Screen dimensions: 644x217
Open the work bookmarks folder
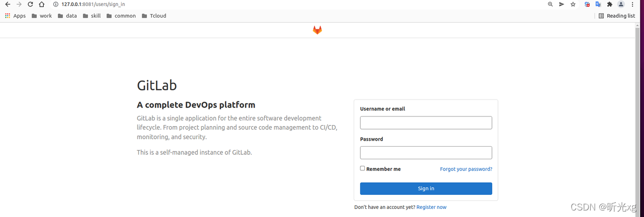click(42, 16)
